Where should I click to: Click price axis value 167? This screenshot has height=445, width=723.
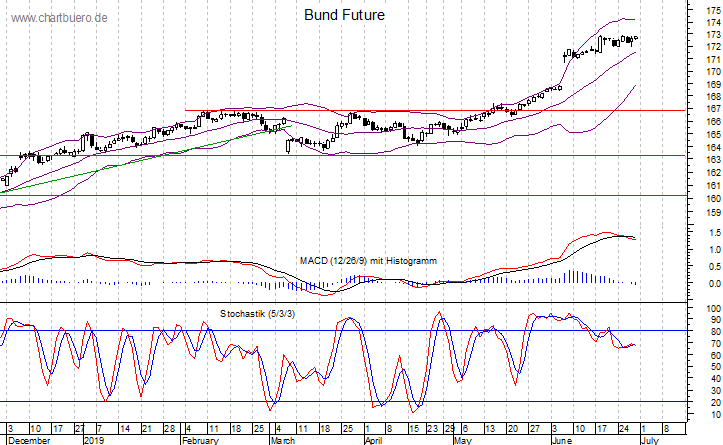[x=713, y=109]
